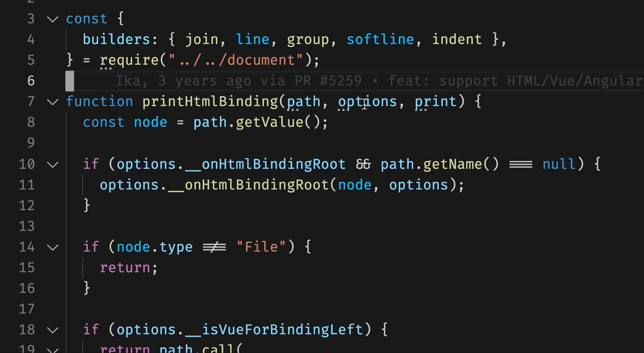The image size is (644, 353).
Task: Fold the return statement chevron at line 19
Action: 53,350
